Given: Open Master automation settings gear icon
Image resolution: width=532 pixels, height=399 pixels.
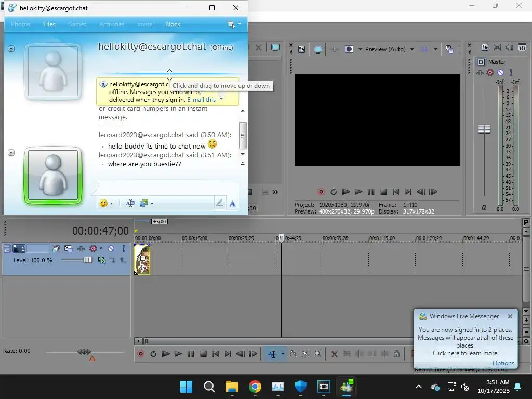Looking at the screenshot, I should tap(490, 73).
